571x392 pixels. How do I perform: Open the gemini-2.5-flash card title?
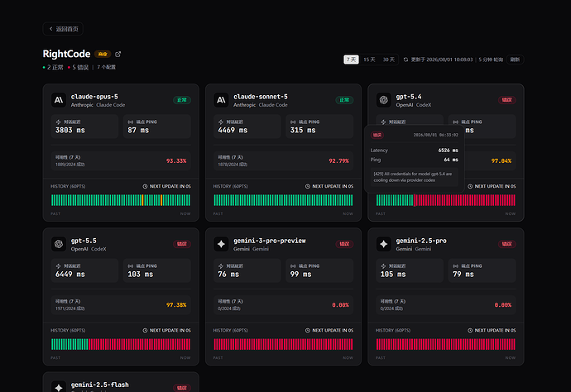[100, 385]
